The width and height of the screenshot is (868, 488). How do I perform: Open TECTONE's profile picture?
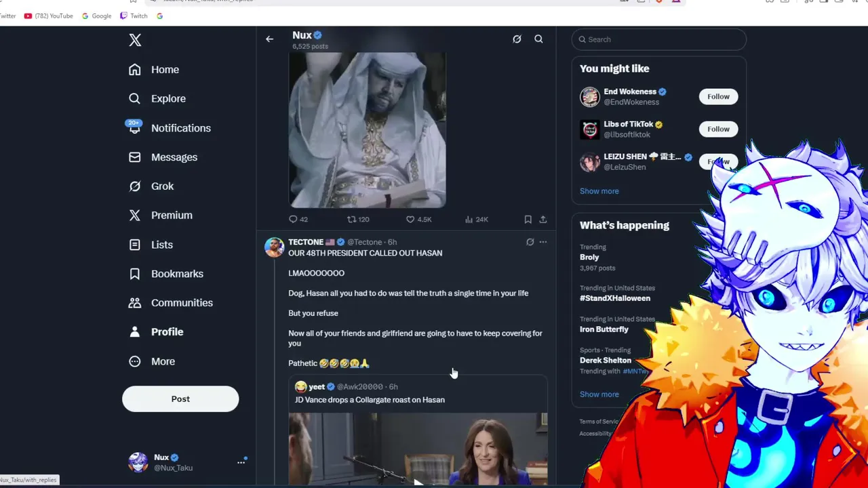click(274, 247)
